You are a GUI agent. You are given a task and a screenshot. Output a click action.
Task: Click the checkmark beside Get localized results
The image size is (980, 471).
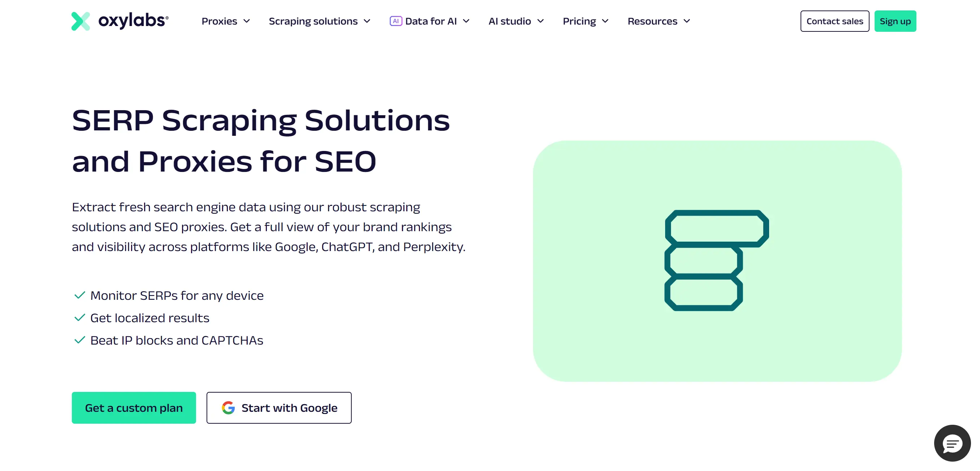pos(79,318)
